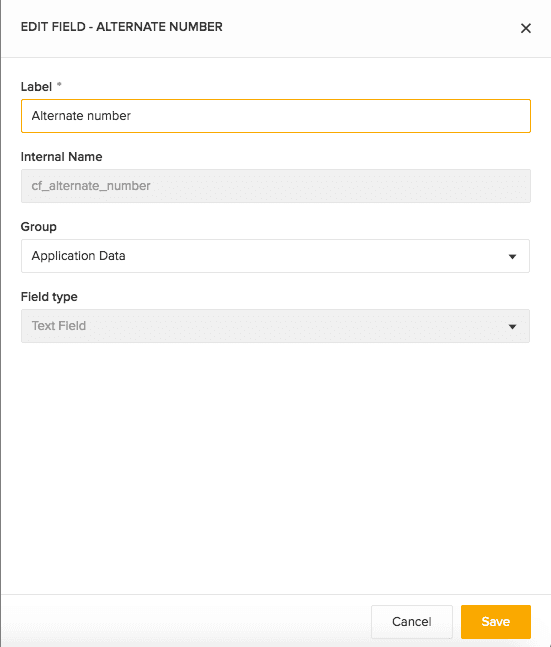
Task: Click the Edit Field - Alternate Number title
Action: pos(122,27)
